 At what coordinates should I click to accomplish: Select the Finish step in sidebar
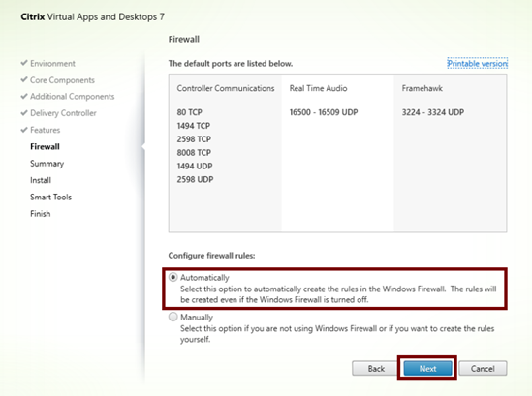point(40,214)
